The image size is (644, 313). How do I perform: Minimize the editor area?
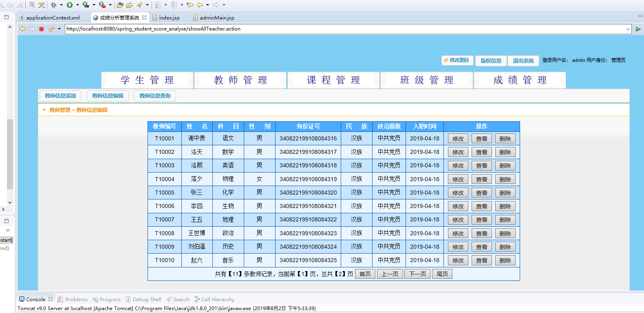640,16
